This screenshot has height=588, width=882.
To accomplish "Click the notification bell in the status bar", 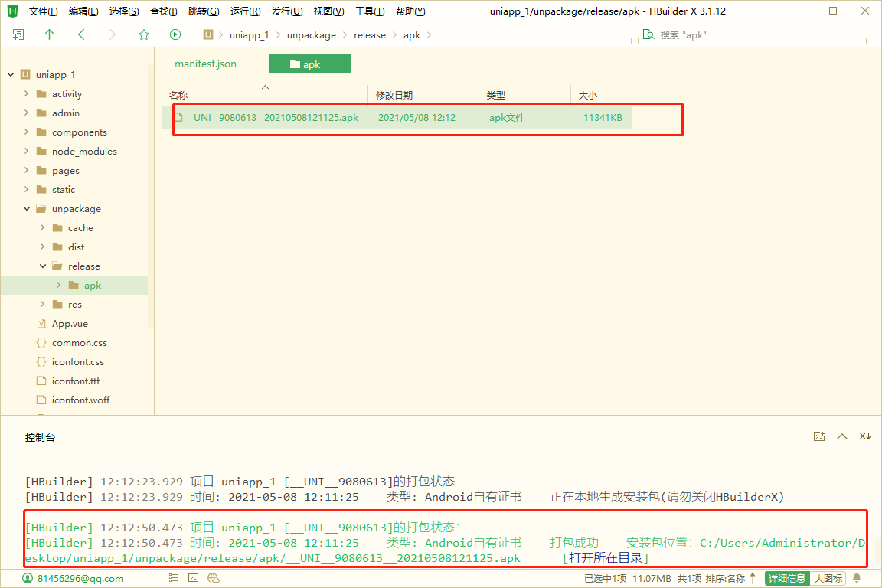I will [857, 578].
